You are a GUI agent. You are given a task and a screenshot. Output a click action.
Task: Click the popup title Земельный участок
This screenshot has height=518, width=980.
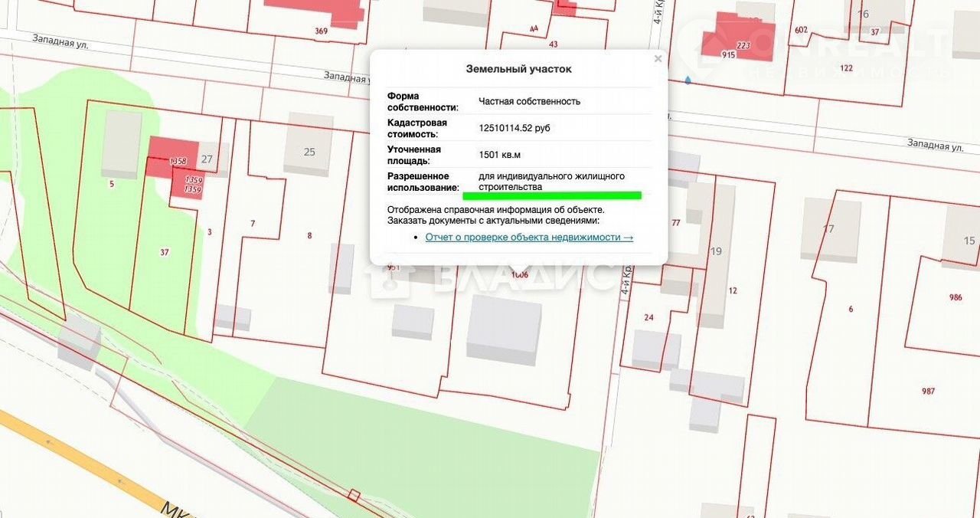click(x=518, y=69)
